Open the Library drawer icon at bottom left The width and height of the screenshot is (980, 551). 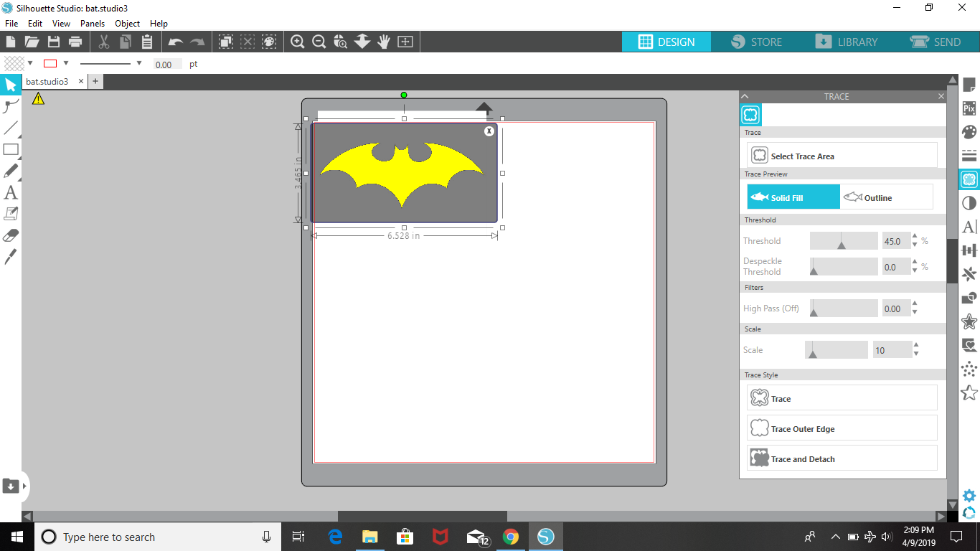pyautogui.click(x=11, y=486)
